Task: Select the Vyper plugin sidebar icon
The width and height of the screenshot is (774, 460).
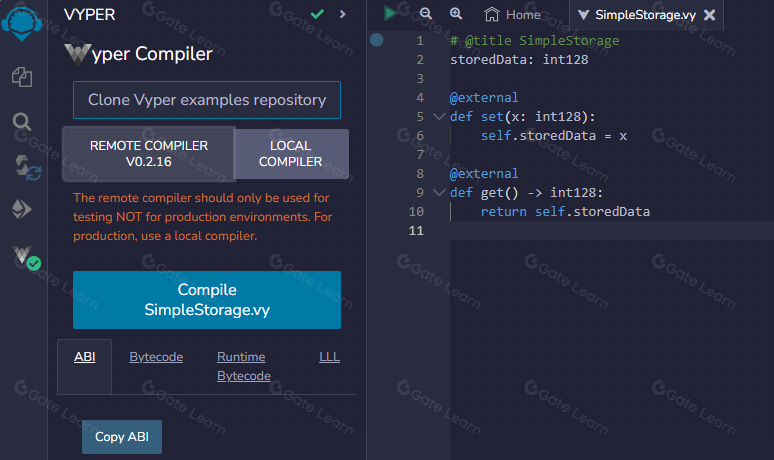Action: click(25, 258)
